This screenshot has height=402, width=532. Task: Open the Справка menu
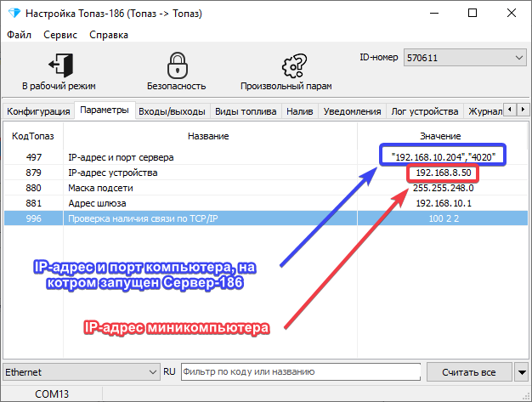click(x=109, y=35)
